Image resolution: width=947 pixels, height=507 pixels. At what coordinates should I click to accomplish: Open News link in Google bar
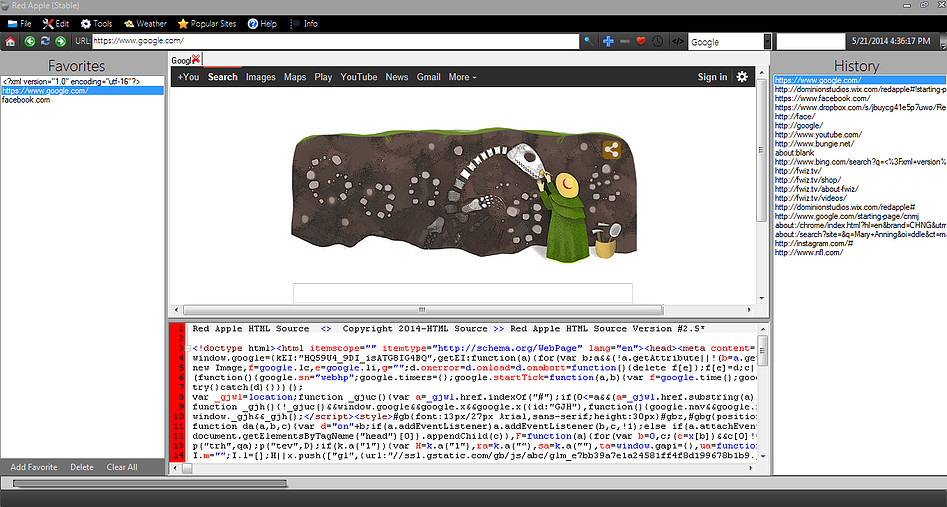397,77
